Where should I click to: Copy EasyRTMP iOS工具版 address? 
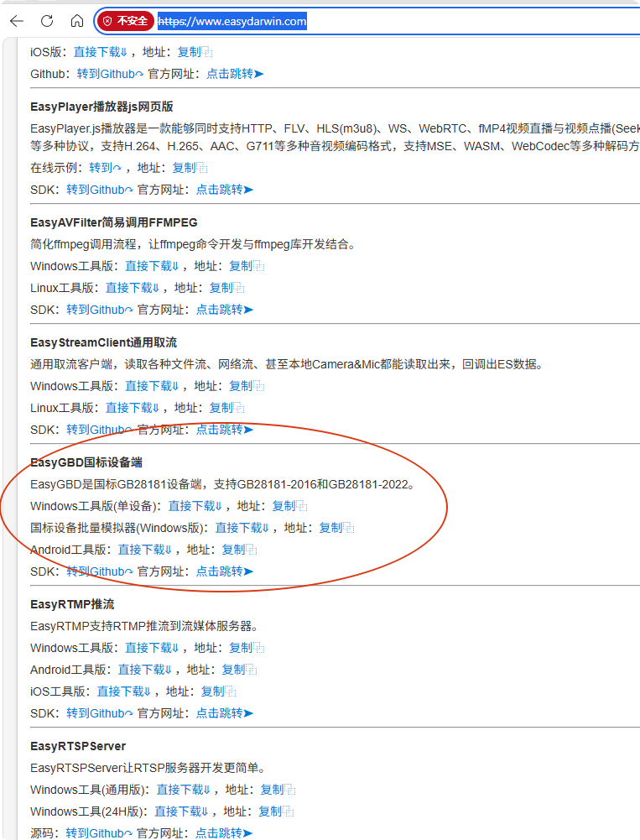(219, 691)
